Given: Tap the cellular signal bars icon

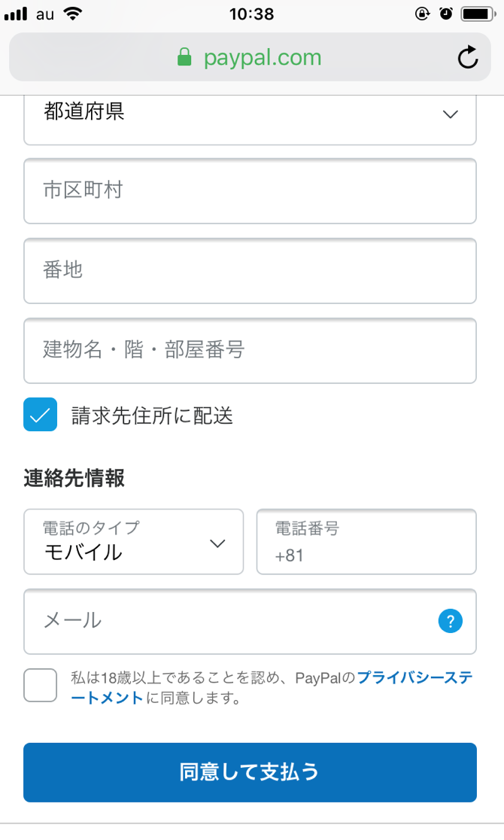Looking at the screenshot, I should click(16, 14).
